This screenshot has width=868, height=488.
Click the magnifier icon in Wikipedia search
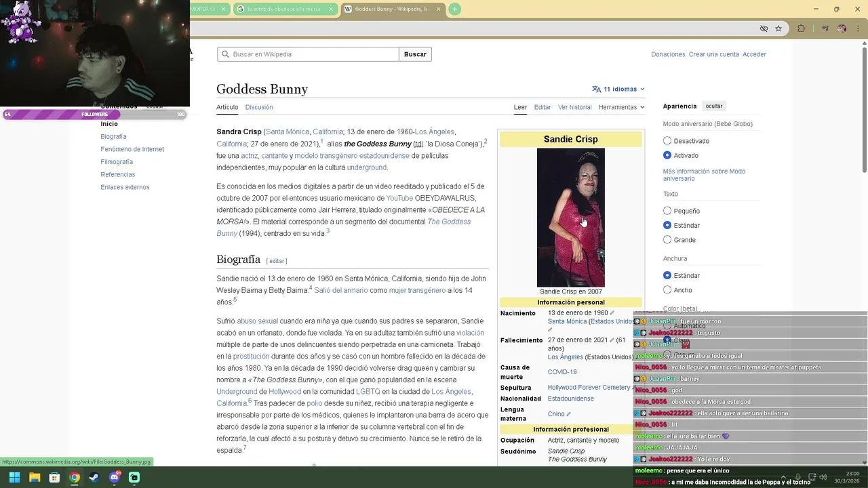(x=225, y=54)
